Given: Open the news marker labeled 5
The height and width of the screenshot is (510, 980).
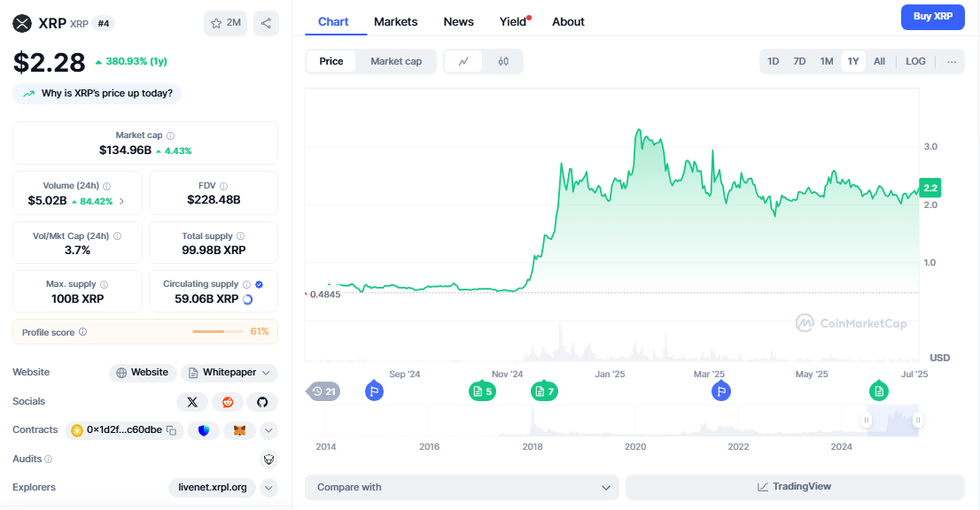Looking at the screenshot, I should tap(482, 390).
